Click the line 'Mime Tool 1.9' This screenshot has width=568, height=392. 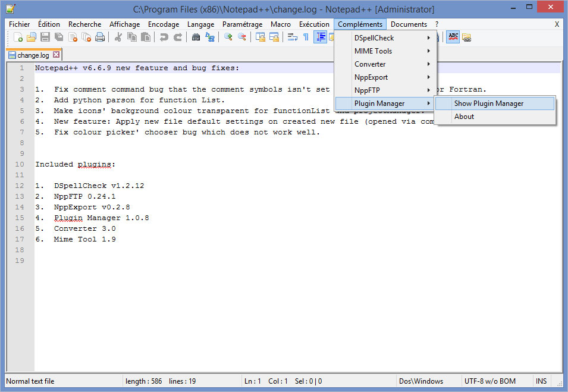click(x=85, y=239)
